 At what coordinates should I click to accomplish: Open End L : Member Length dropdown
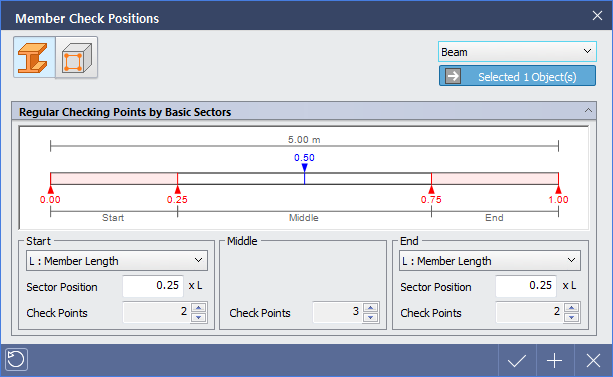pos(490,260)
